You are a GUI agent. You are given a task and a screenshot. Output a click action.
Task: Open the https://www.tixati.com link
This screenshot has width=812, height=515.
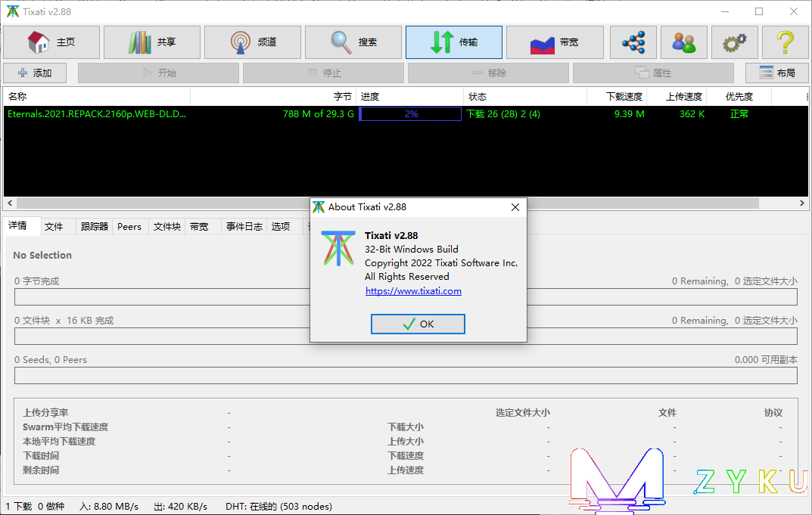[x=413, y=291]
